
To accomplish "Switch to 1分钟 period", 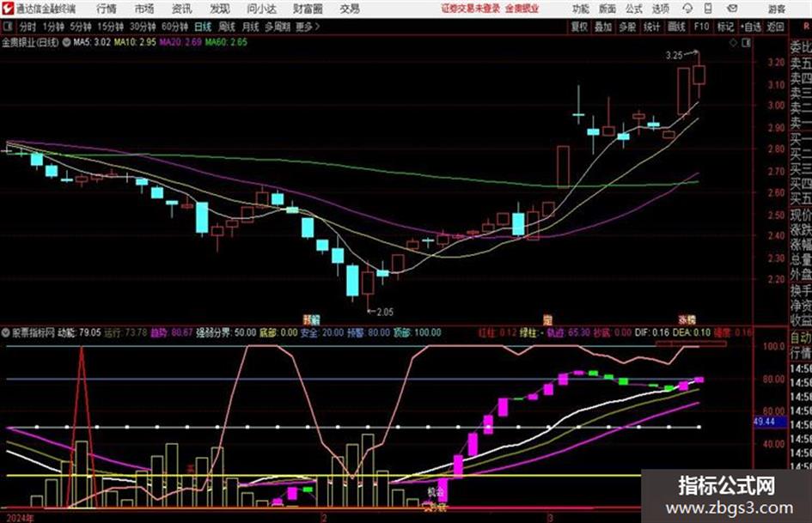I will (x=52, y=27).
